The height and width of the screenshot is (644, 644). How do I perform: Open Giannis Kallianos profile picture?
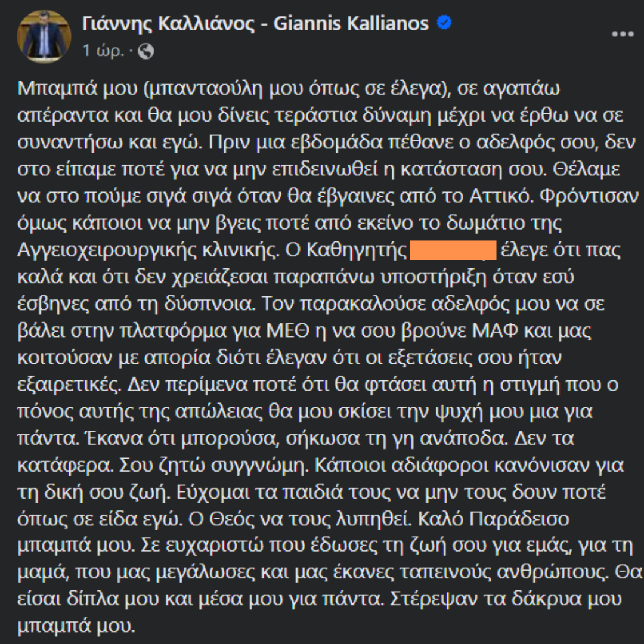point(44,36)
